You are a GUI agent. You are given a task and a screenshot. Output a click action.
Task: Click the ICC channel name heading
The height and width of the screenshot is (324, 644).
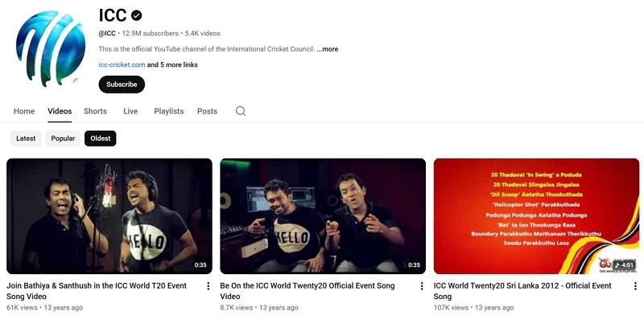pyautogui.click(x=113, y=15)
